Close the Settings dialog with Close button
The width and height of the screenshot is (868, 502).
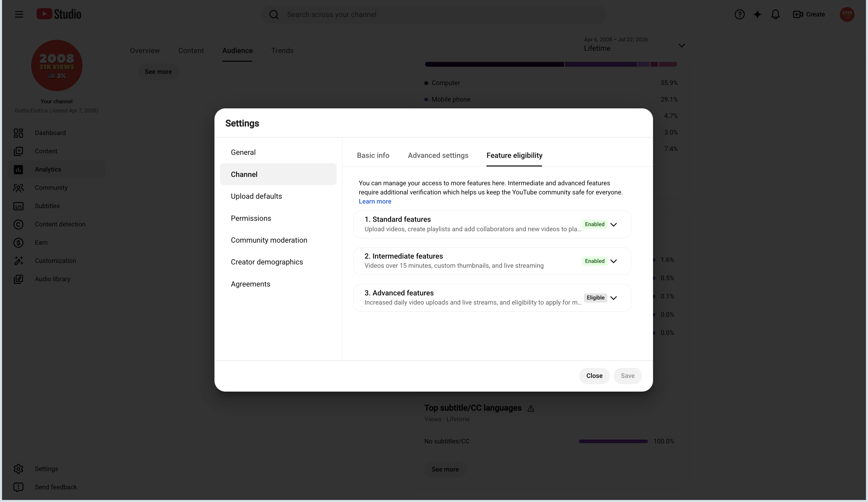[x=594, y=376]
